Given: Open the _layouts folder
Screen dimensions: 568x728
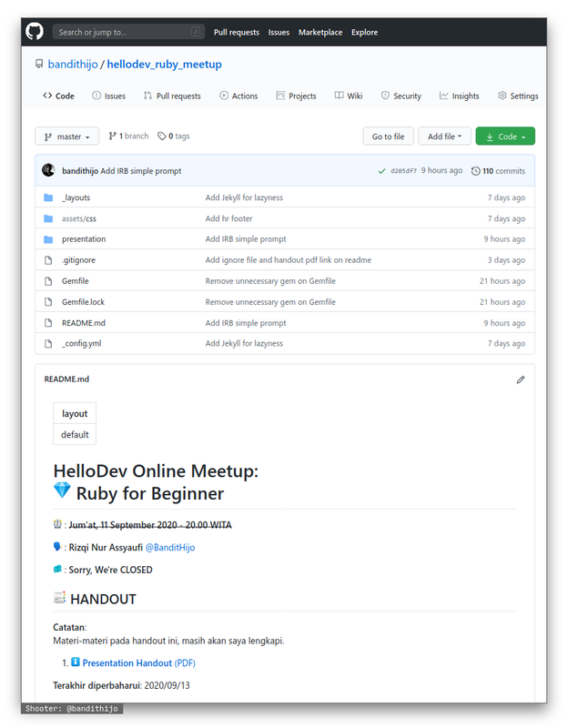Looking at the screenshot, I should (x=76, y=197).
